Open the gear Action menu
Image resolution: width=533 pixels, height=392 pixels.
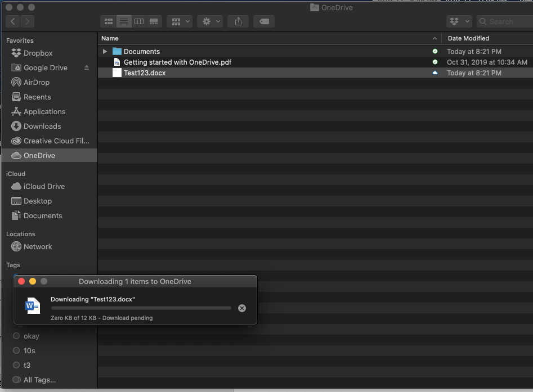[210, 21]
